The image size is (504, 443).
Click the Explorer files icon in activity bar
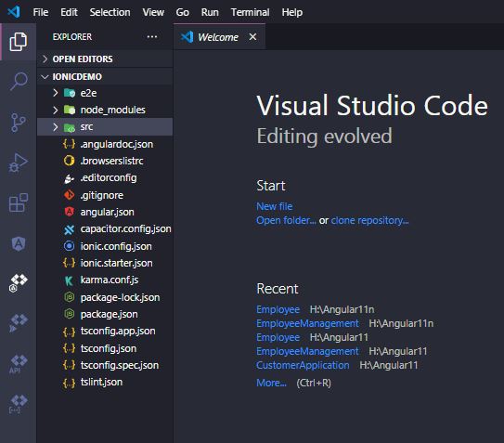coord(19,42)
